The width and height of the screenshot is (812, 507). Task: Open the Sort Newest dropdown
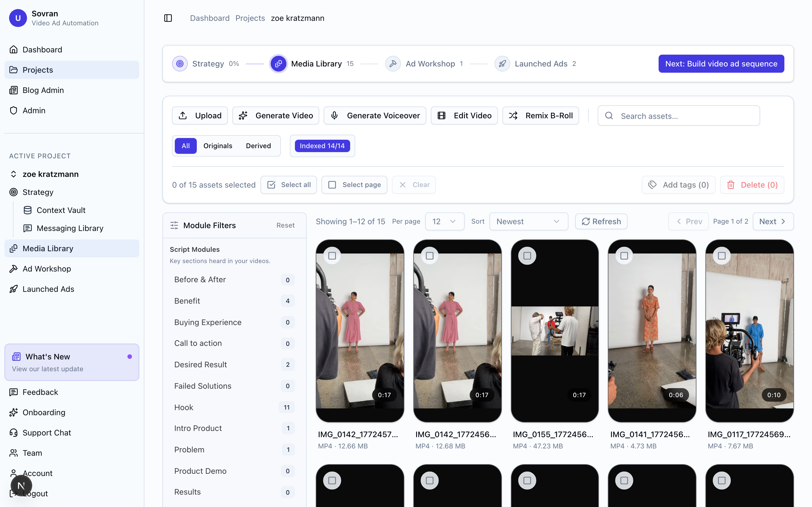[x=528, y=221]
